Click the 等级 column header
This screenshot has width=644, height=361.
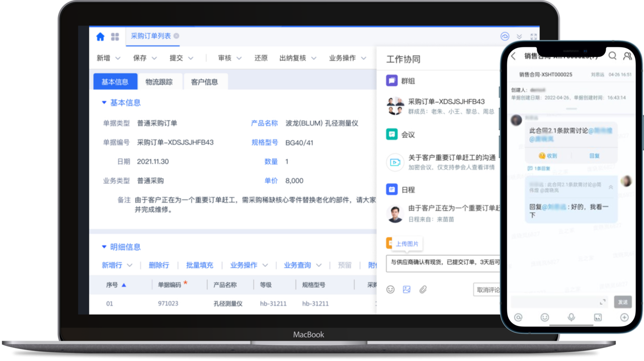(266, 285)
